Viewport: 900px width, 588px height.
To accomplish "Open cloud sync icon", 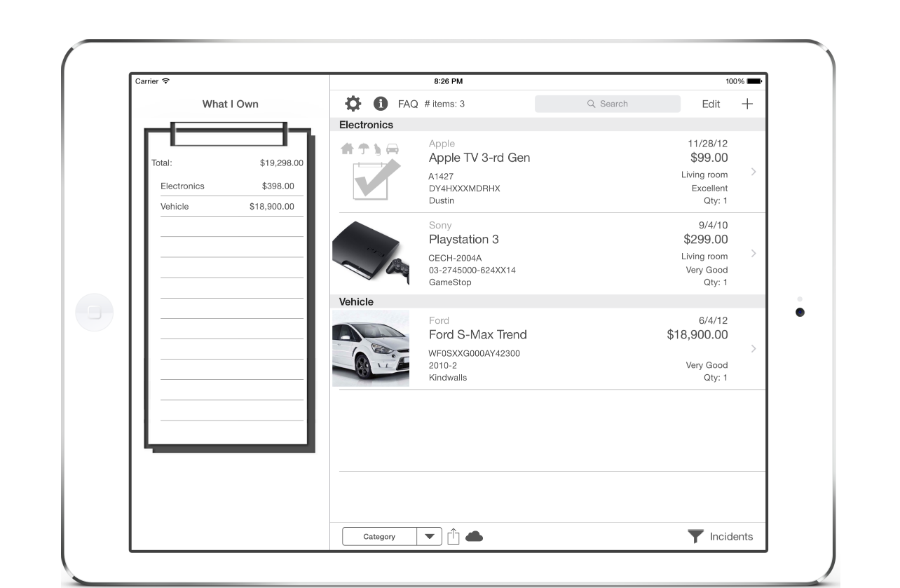I will 475,536.
